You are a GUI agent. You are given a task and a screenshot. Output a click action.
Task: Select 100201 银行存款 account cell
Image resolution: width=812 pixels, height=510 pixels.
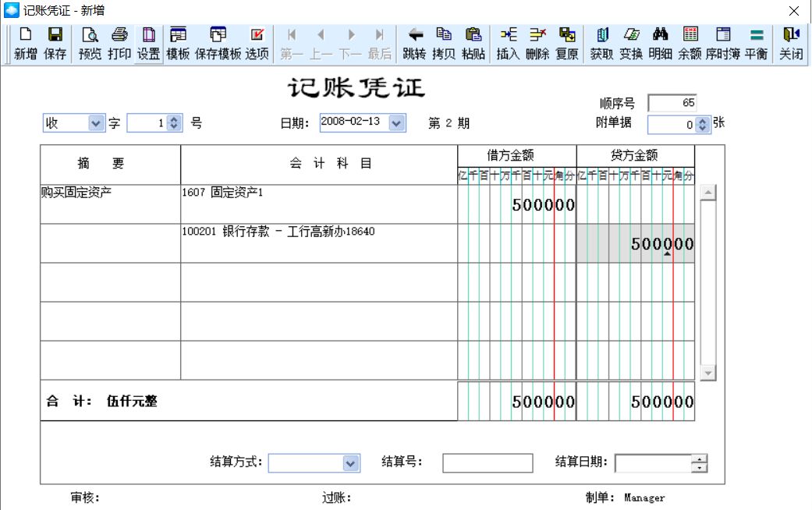pos(319,243)
